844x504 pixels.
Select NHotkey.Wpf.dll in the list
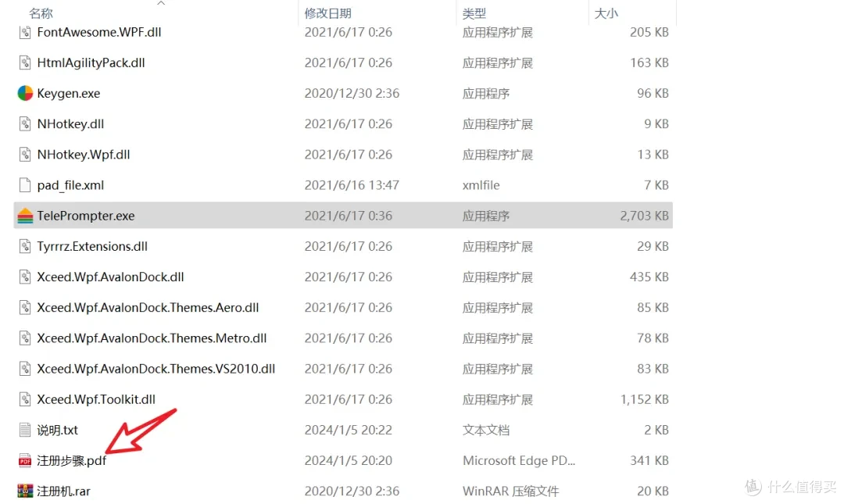pyautogui.click(x=84, y=155)
